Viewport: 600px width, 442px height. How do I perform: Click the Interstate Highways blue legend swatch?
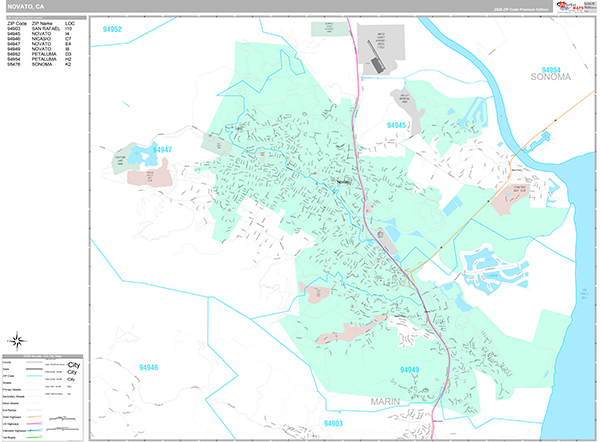[x=34, y=431]
